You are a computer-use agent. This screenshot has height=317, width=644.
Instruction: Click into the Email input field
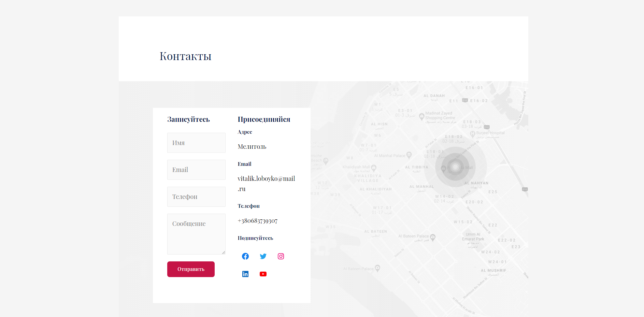(x=196, y=170)
